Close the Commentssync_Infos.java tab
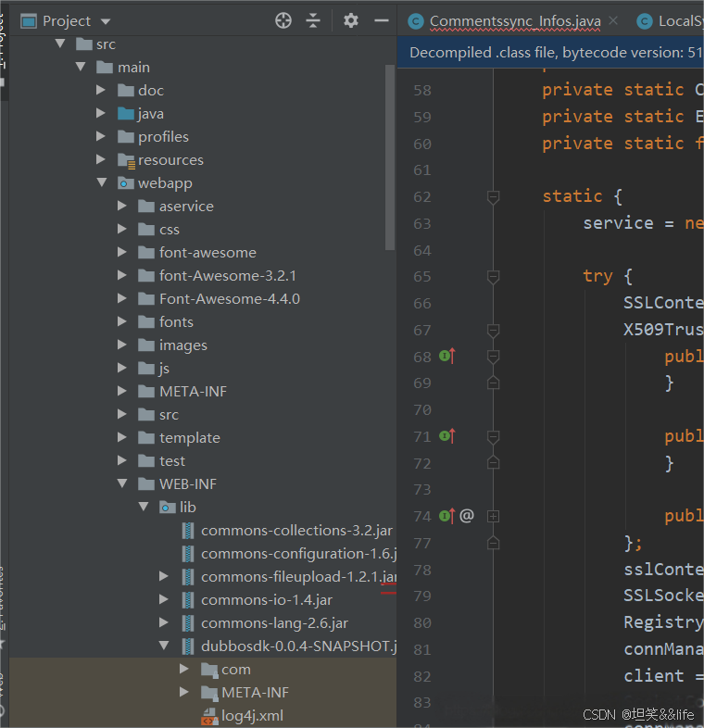The image size is (704, 728). tap(613, 21)
